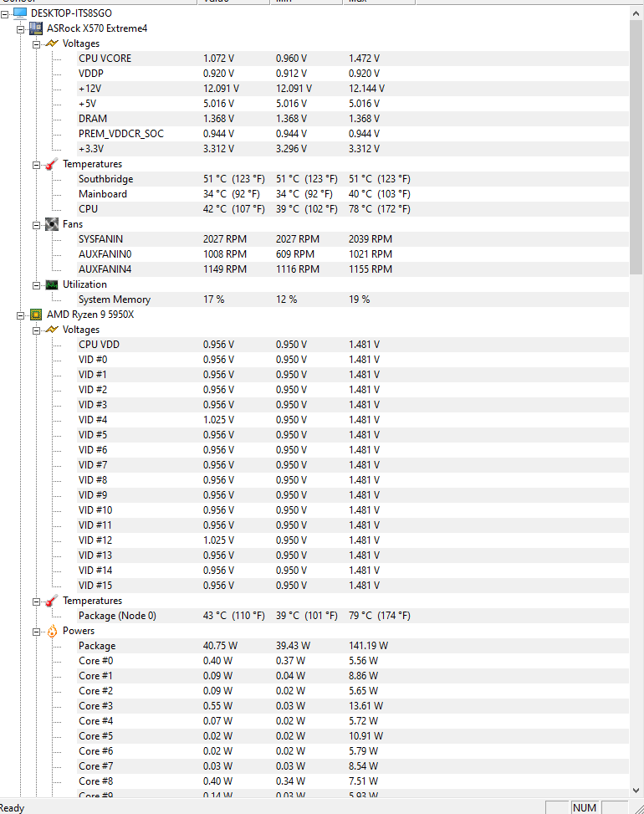Collapse the motherboard Voltages section
The height and width of the screenshot is (814, 644).
point(36,44)
